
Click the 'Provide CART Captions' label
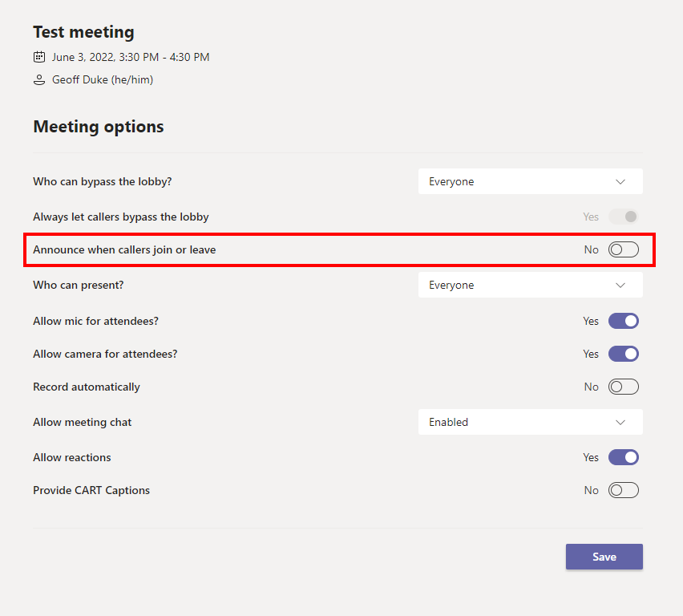91,490
